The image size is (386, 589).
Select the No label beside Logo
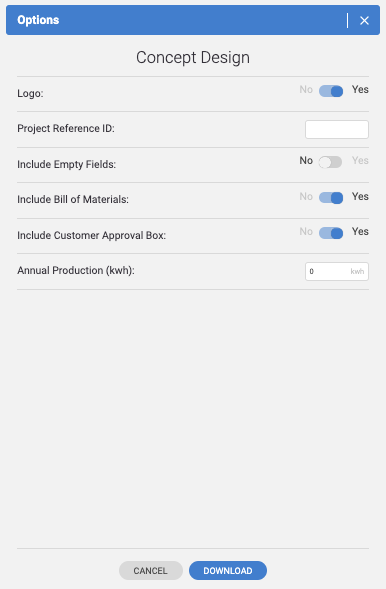tap(306, 89)
